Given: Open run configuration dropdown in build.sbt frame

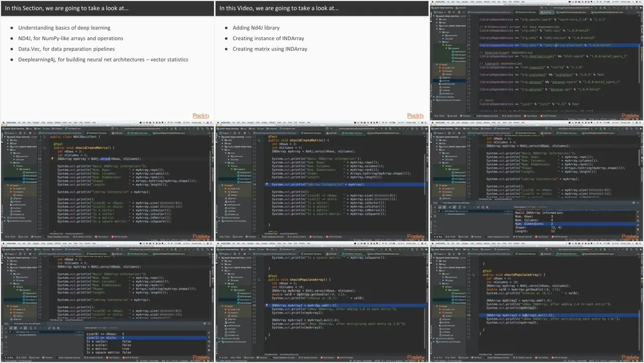Looking at the screenshot, I should click(x=572, y=8).
